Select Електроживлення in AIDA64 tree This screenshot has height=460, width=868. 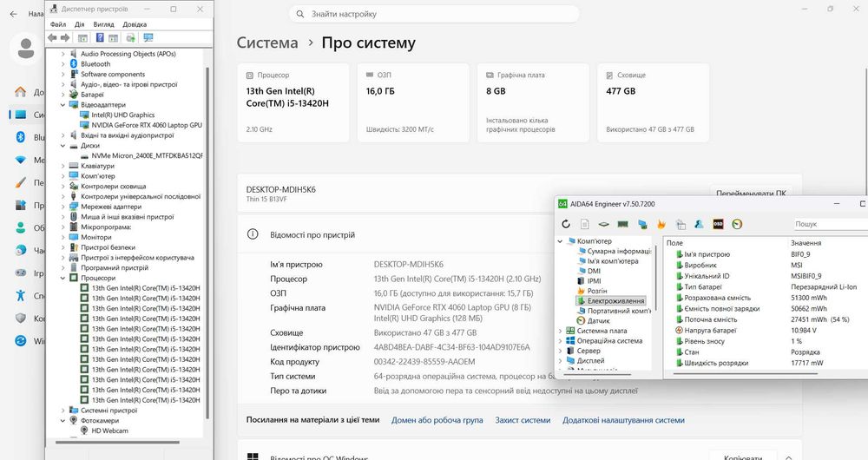click(x=615, y=301)
